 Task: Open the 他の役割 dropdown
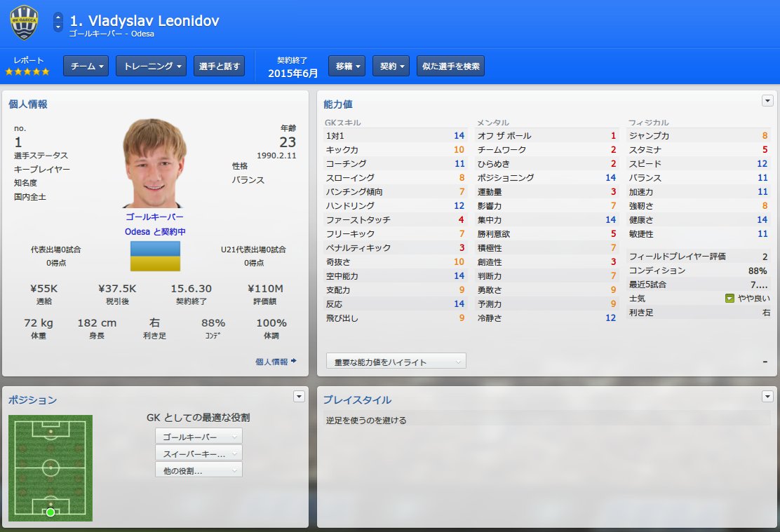(199, 470)
